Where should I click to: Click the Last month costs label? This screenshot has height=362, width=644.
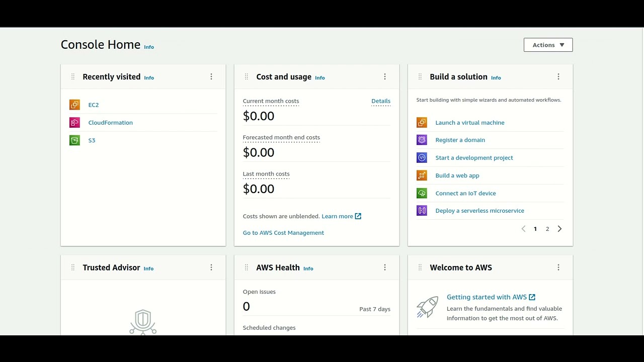(266, 174)
